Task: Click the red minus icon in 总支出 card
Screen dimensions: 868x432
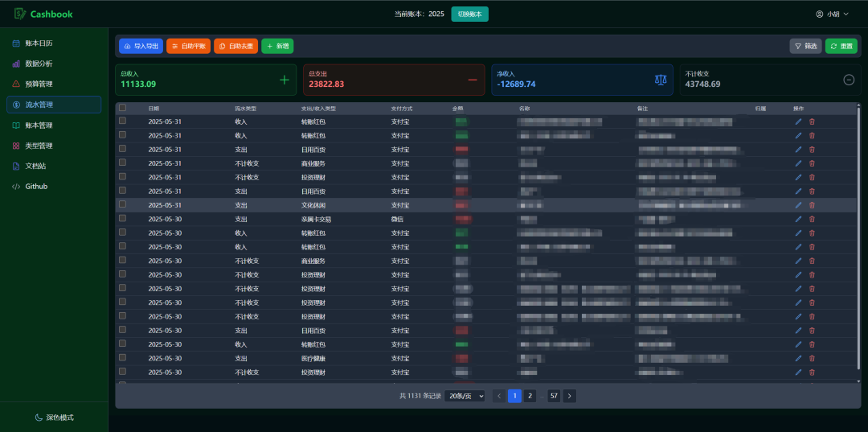Action: [x=473, y=80]
